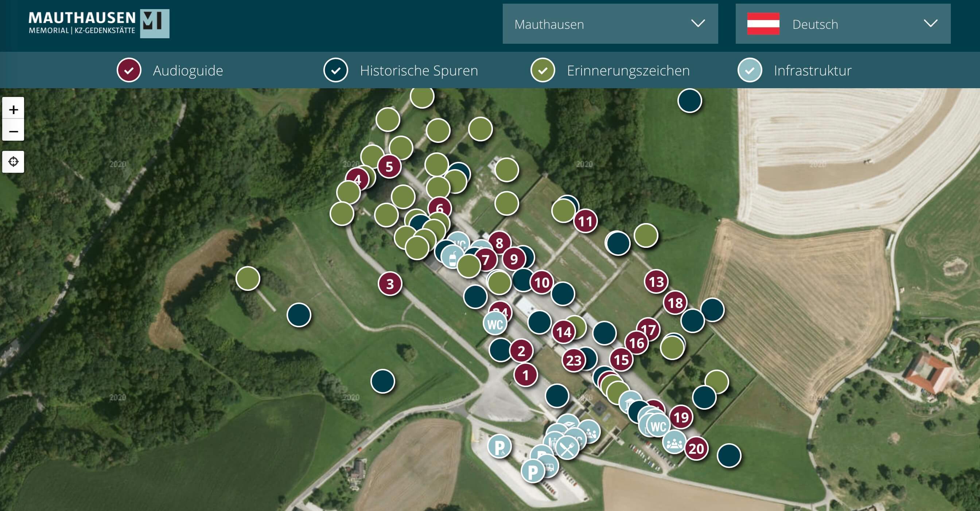Toggle the Historische Spuren checkbox

click(x=335, y=70)
